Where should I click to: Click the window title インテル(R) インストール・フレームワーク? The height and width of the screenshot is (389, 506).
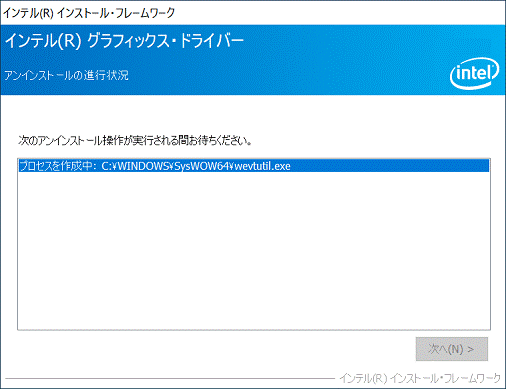click(89, 13)
